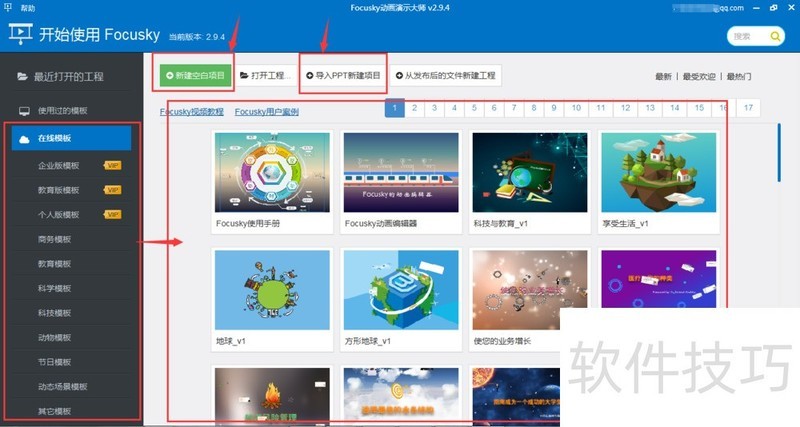Viewport: 800px width, 427px height.
Task: Go to page 10 of templates
Action: pos(576,108)
